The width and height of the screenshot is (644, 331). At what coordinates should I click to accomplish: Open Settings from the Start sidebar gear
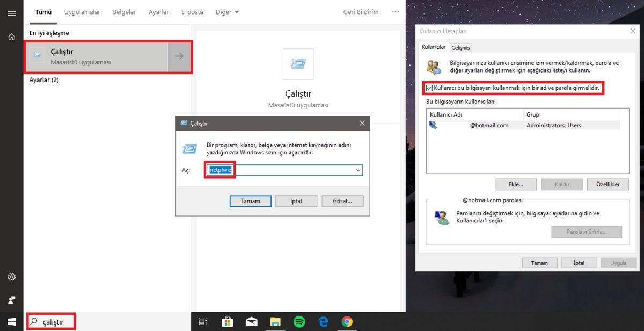[x=11, y=277]
